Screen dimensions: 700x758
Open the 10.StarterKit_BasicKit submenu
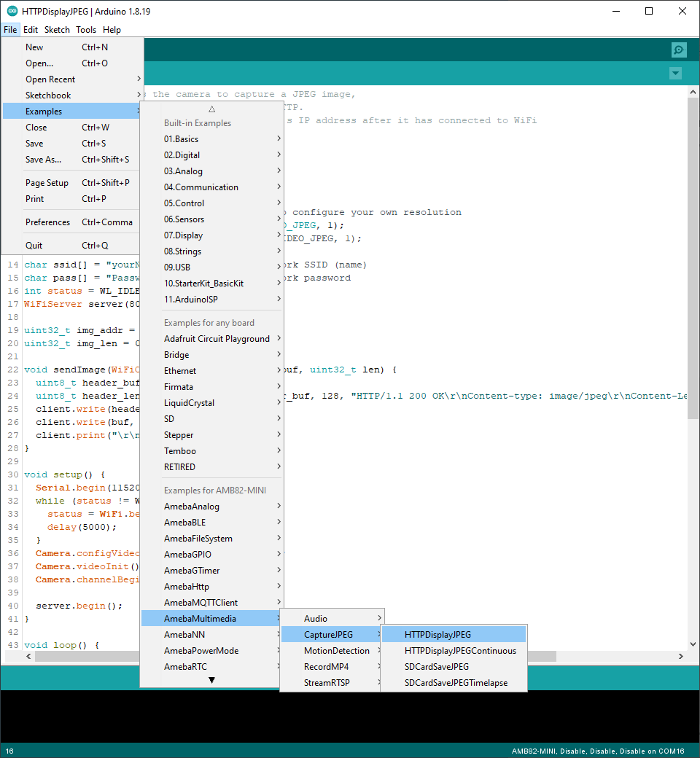(x=212, y=283)
